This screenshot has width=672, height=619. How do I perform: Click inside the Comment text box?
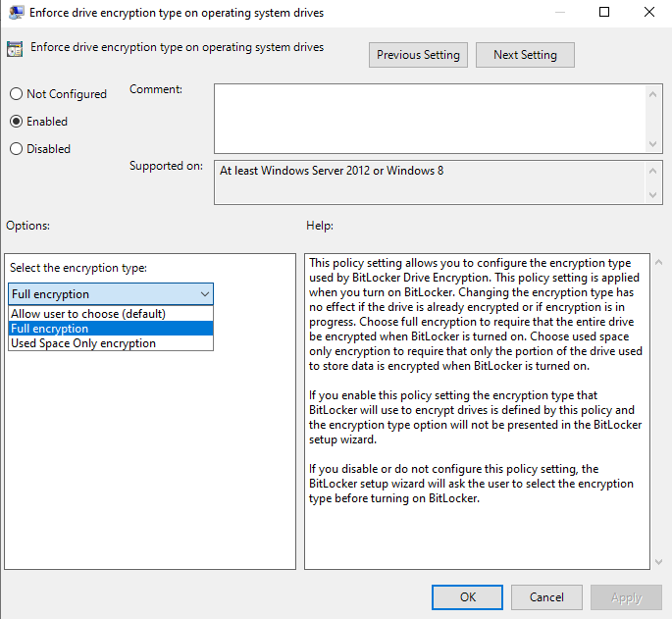click(430, 118)
